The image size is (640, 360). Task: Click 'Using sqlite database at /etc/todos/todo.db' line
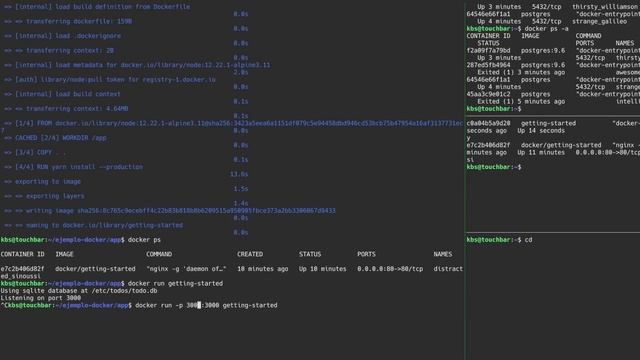point(79,291)
